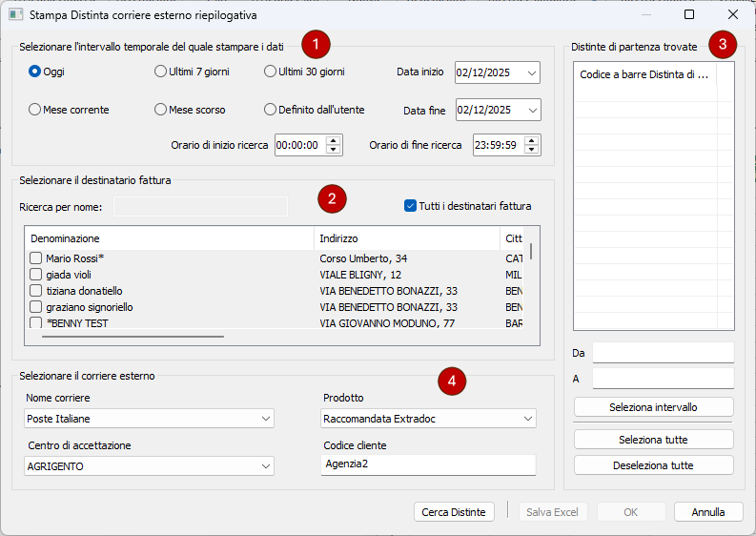Image resolution: width=756 pixels, height=536 pixels.
Task: Select the 'Mese scorso' radio button
Action: pos(160,110)
